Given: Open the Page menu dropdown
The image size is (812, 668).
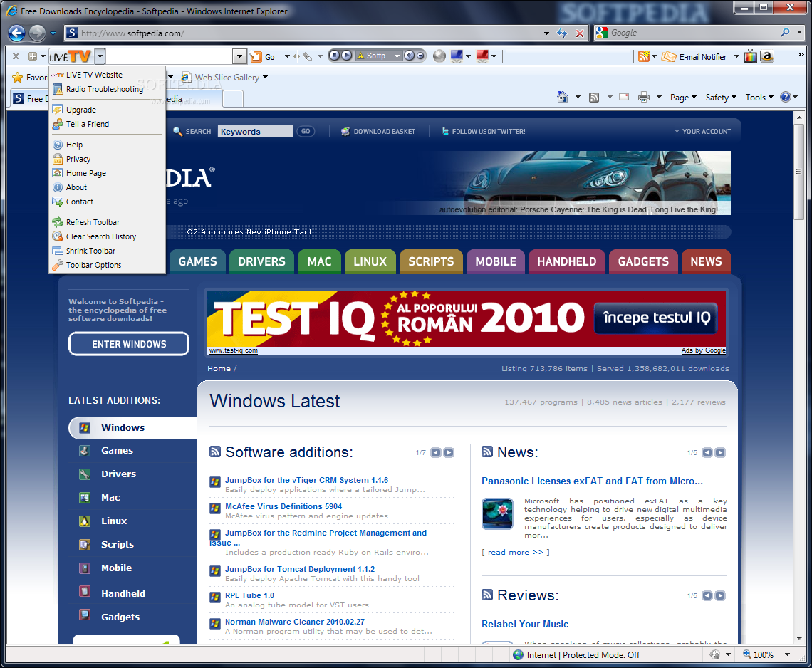Looking at the screenshot, I should pos(683,98).
